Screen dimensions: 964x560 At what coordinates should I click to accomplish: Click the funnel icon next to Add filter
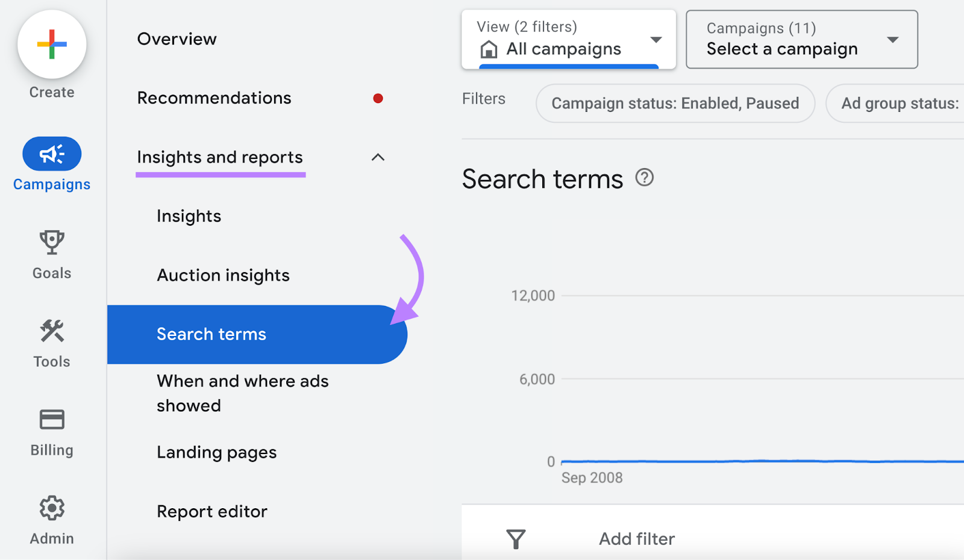pyautogui.click(x=516, y=539)
